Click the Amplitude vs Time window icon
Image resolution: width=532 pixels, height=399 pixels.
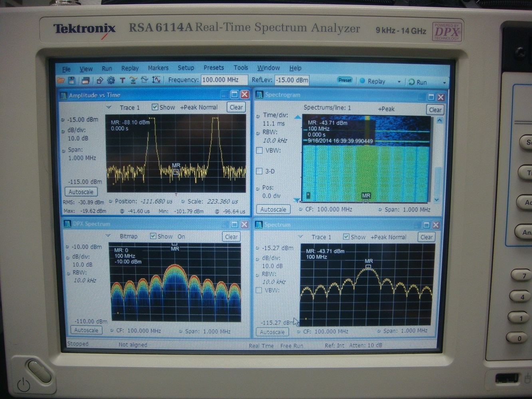[64, 95]
